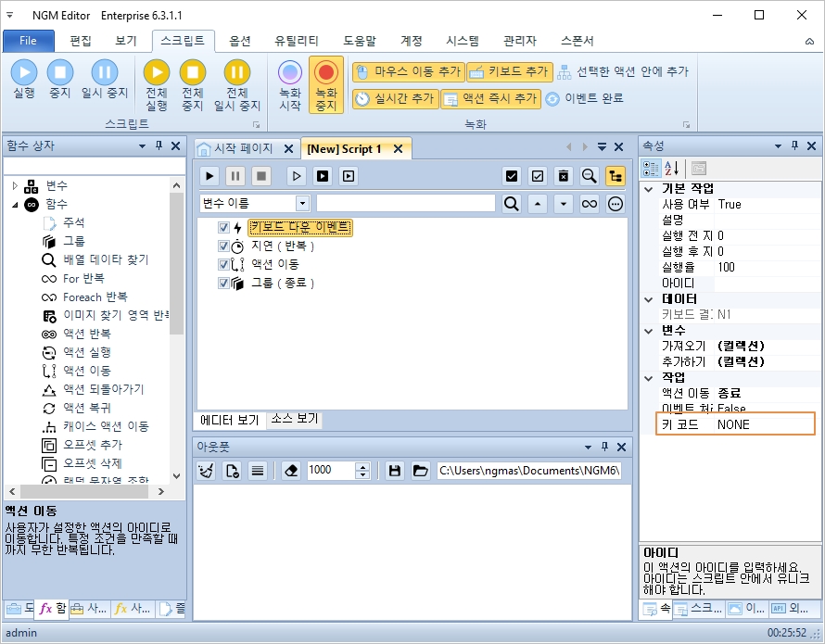
Task: Expand the 변수 tree node
Action: coord(15,185)
